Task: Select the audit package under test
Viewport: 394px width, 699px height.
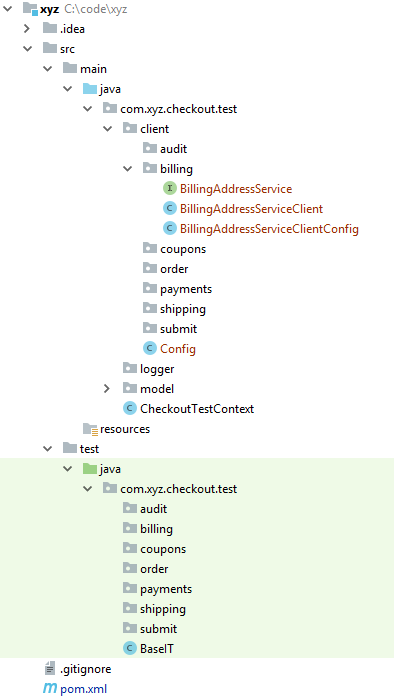Action: (x=153, y=509)
